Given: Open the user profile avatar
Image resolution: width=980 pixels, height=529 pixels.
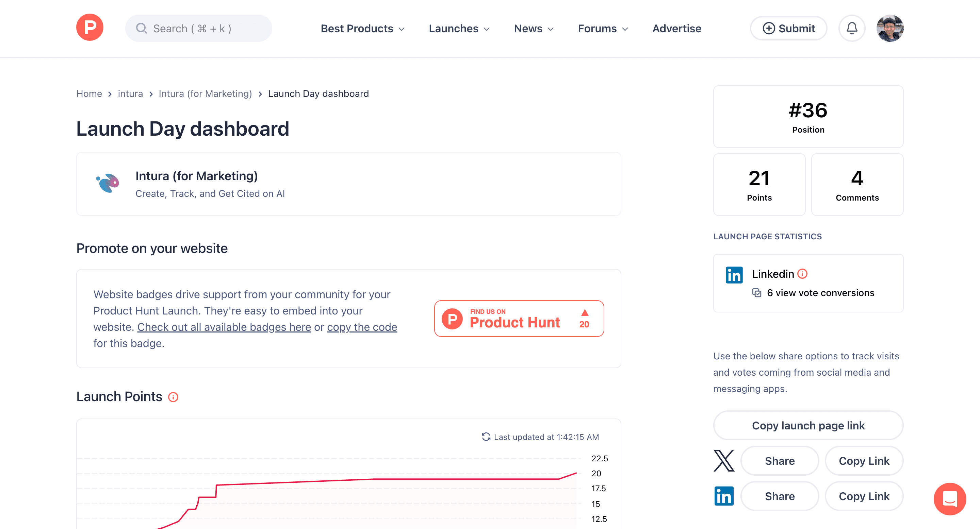Looking at the screenshot, I should pyautogui.click(x=890, y=28).
